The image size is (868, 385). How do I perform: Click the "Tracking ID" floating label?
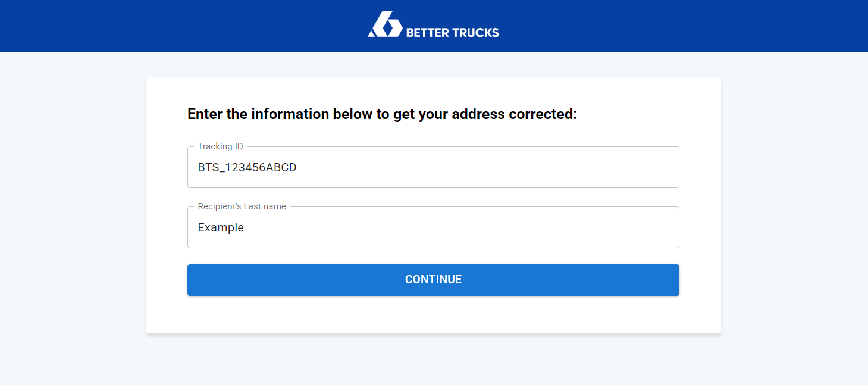pos(220,146)
